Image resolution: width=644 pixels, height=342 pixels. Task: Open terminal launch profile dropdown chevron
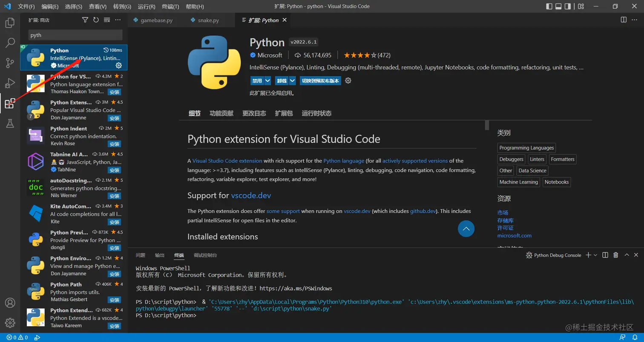click(595, 255)
